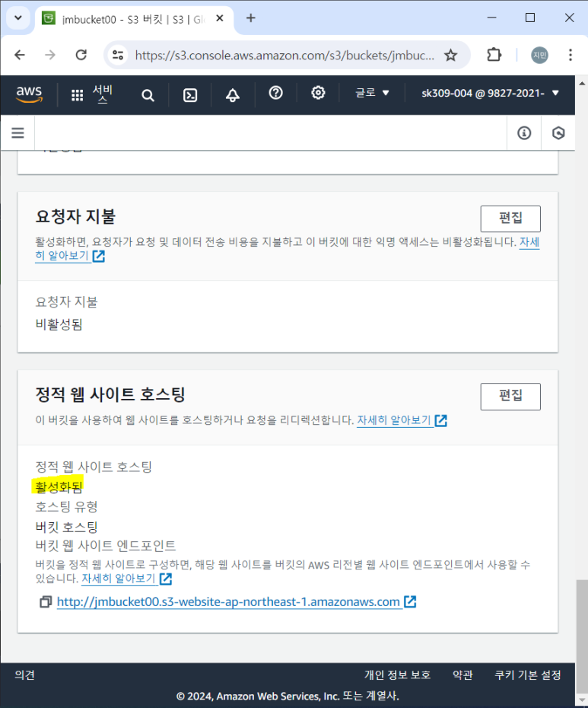Open 자세히 알아보기 link below endpoint description
The width and height of the screenshot is (588, 708).
(x=119, y=579)
